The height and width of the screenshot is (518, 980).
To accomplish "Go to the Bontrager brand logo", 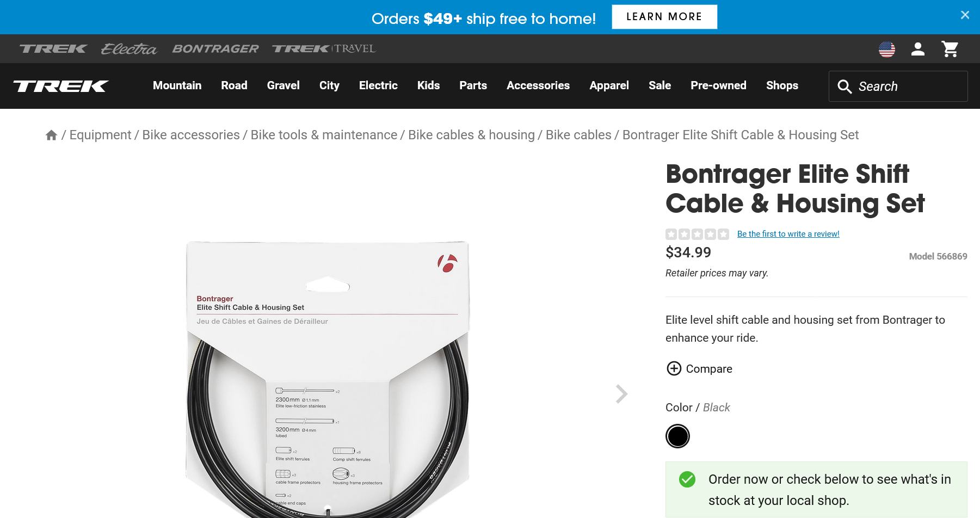I will (215, 49).
